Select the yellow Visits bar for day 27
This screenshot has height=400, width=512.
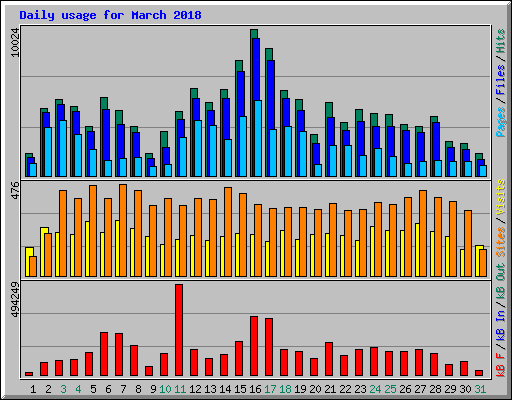[x=417, y=250]
